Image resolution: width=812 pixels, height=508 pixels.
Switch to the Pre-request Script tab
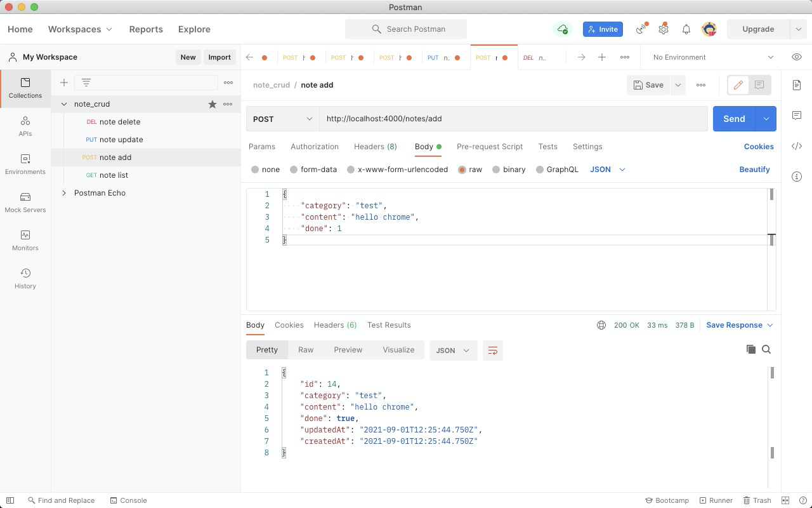click(x=490, y=147)
